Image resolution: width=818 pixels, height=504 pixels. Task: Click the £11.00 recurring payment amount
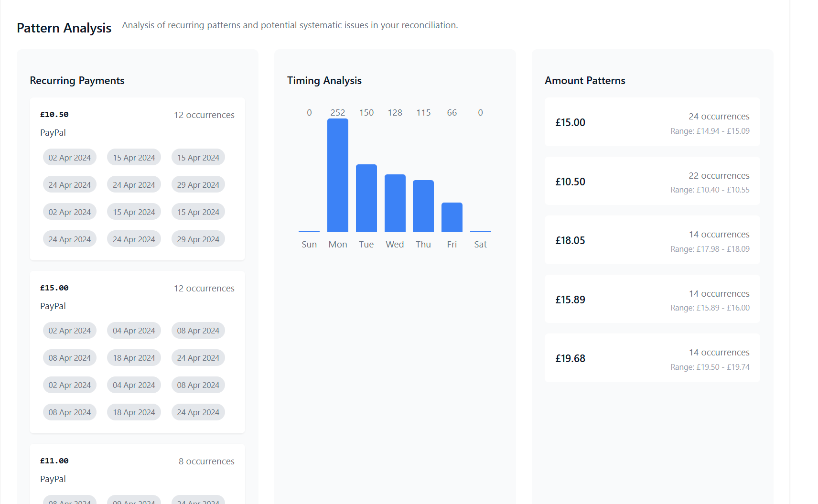pos(54,461)
